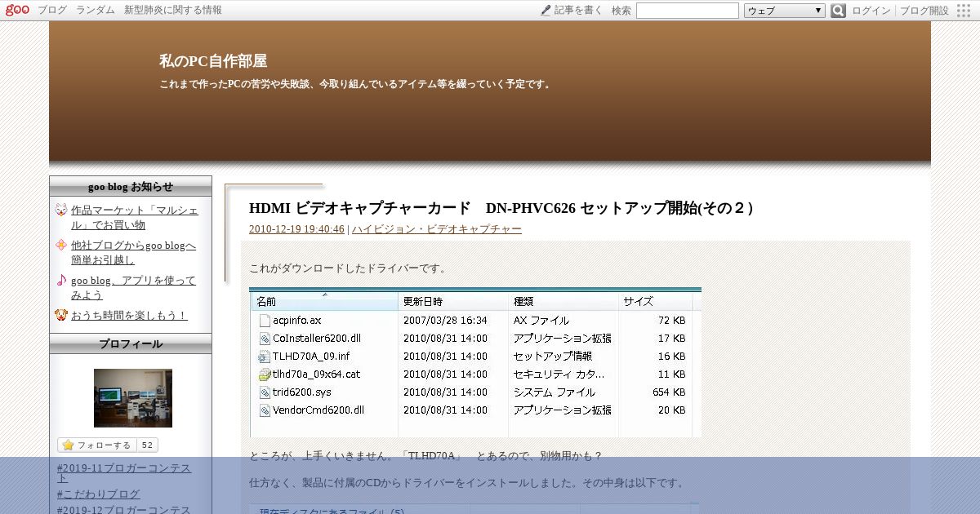980x514 pixels.
Task: Click the blog subtitle description text
Action: point(357,84)
